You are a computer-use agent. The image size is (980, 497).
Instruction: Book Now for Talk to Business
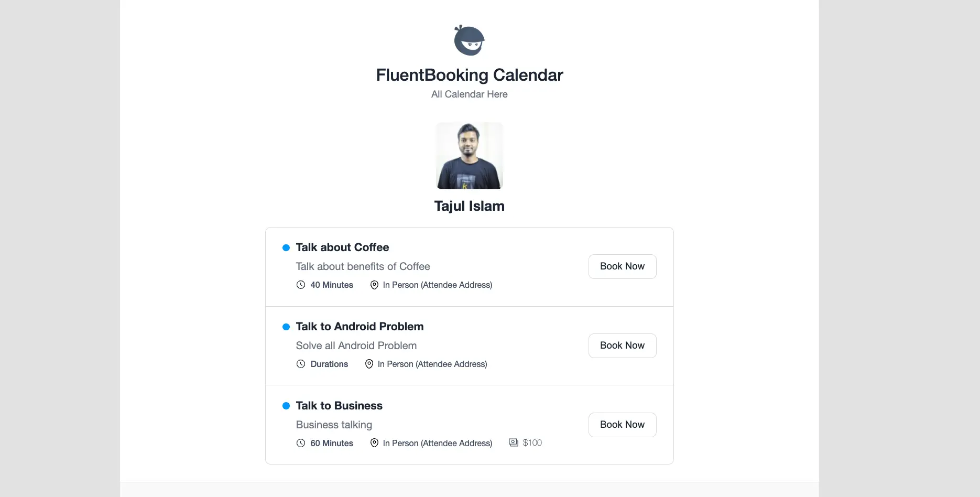point(622,425)
